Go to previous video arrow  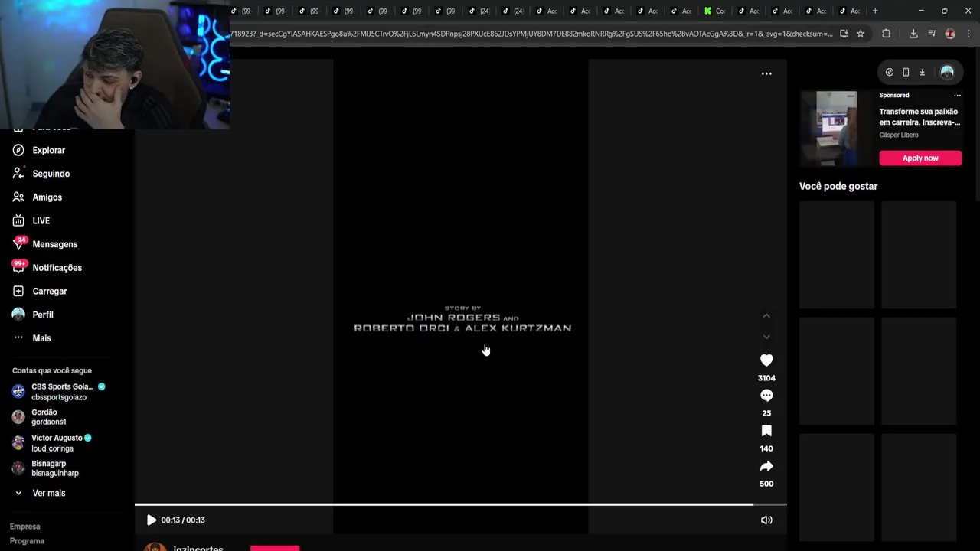point(766,315)
